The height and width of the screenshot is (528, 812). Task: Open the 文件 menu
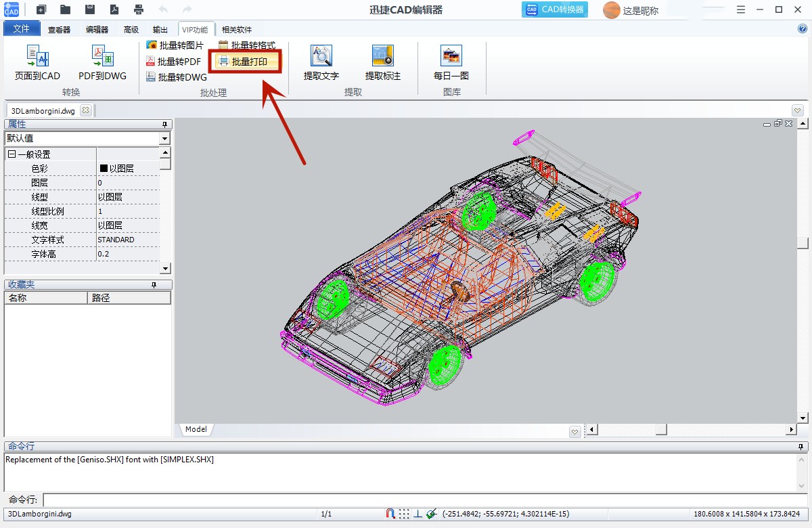(x=22, y=29)
